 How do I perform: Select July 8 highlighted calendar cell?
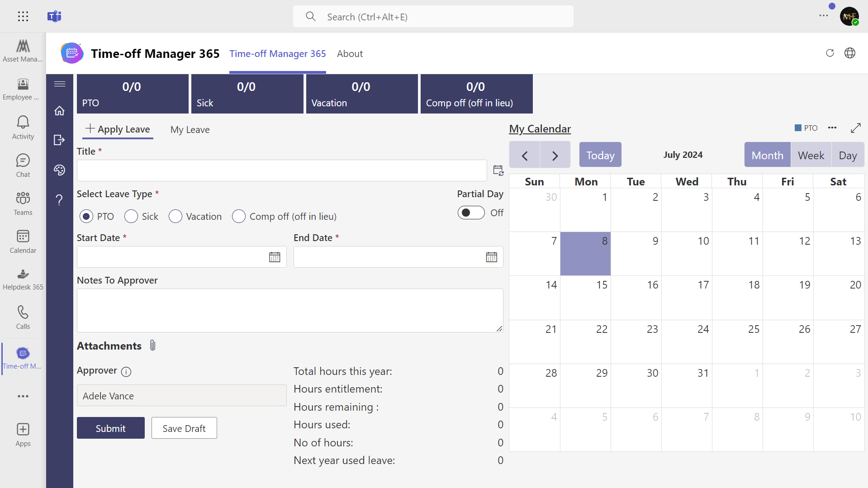point(585,254)
